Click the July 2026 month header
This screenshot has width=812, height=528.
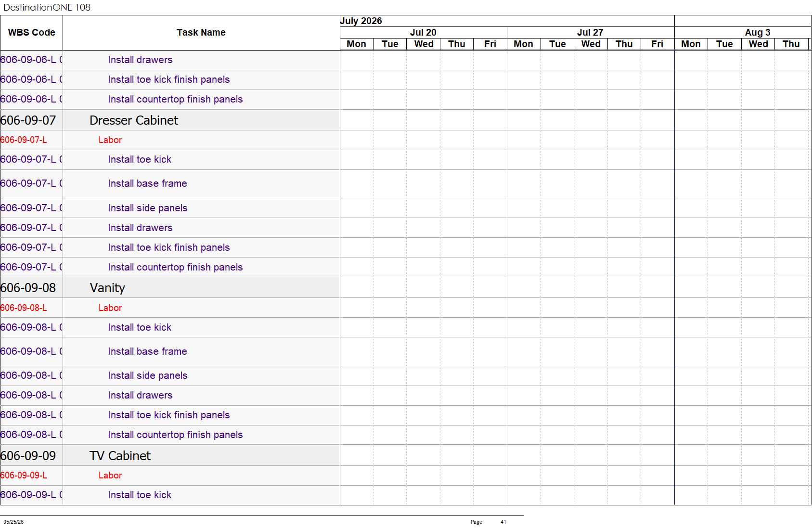[361, 21]
